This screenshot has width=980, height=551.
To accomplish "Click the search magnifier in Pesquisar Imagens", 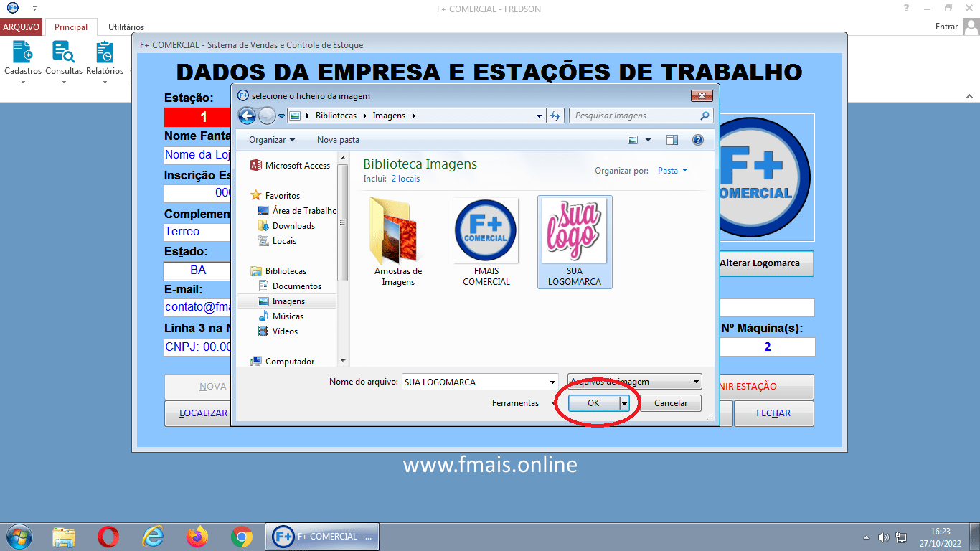I will [x=705, y=116].
